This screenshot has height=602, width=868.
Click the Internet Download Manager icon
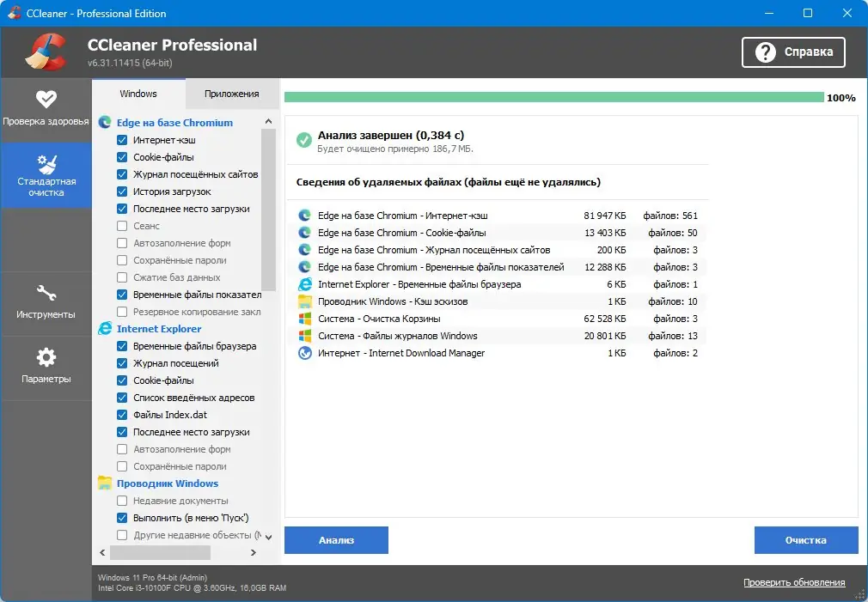click(x=303, y=353)
